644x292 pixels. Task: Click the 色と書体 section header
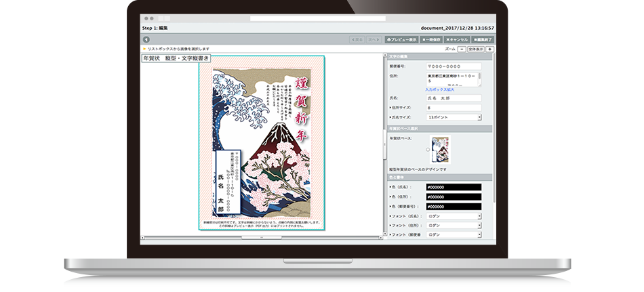click(x=439, y=177)
